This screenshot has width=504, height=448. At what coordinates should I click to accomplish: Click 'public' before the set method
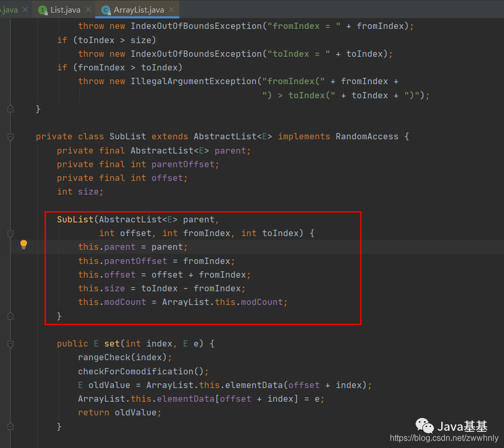click(x=73, y=344)
